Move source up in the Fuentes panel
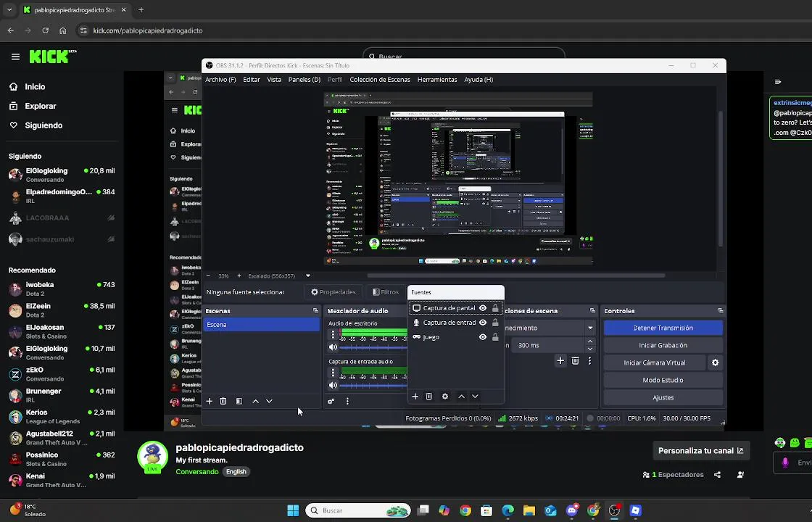The width and height of the screenshot is (812, 522). 461,396
